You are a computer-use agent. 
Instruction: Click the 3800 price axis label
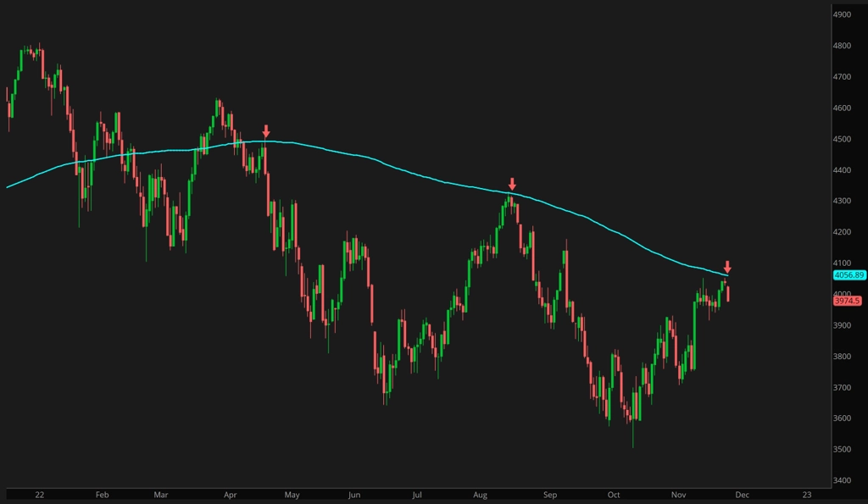coord(842,357)
